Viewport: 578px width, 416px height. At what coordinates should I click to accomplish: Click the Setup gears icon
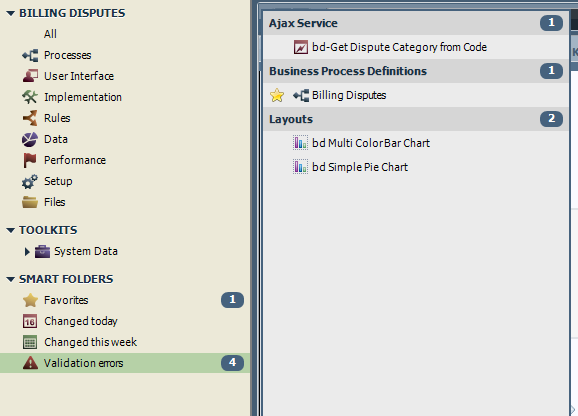tap(30, 181)
